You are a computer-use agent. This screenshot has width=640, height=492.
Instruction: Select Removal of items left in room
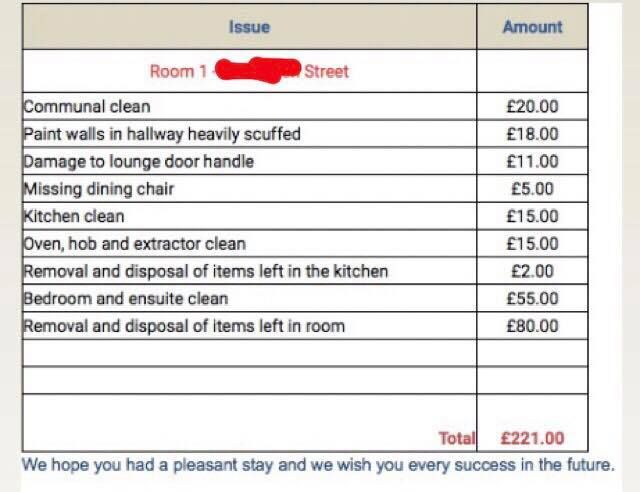coord(184,326)
